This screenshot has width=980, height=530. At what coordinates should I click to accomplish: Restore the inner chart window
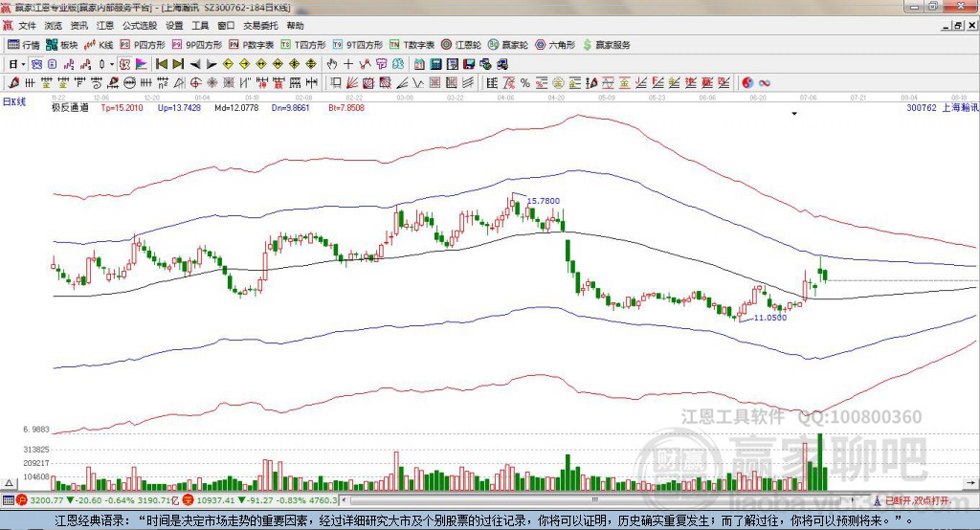tap(959, 26)
